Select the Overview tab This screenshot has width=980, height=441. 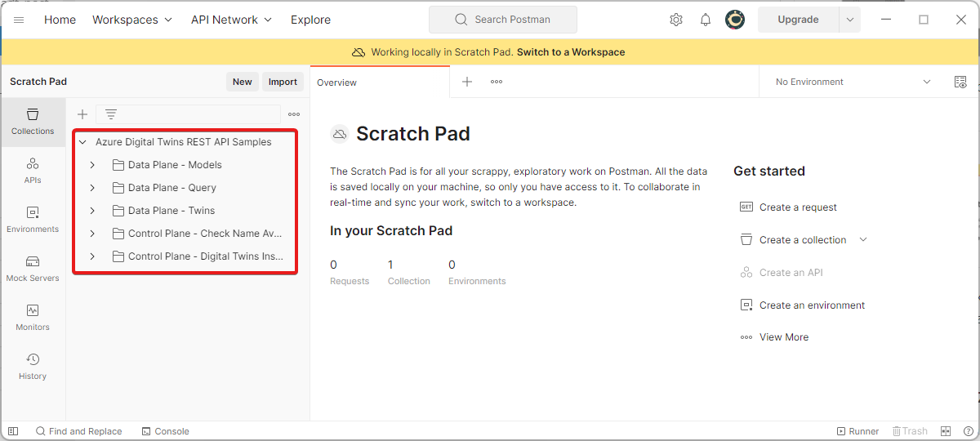click(x=380, y=82)
